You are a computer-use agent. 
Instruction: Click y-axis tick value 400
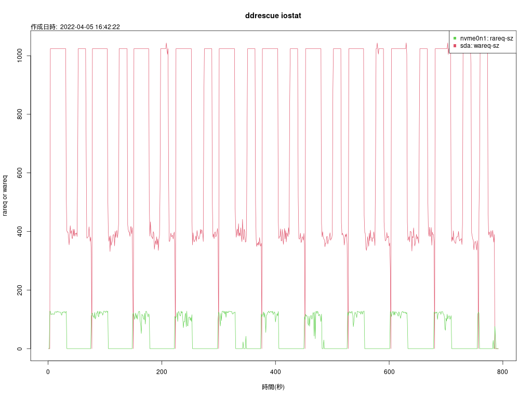click(x=20, y=231)
